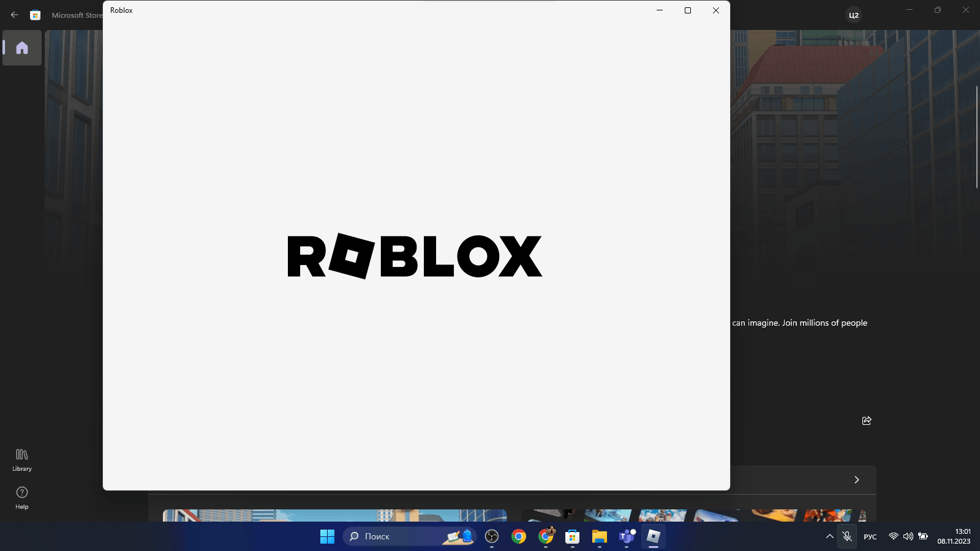
Task: Click the share icon in Microsoft Store
Action: [867, 421]
